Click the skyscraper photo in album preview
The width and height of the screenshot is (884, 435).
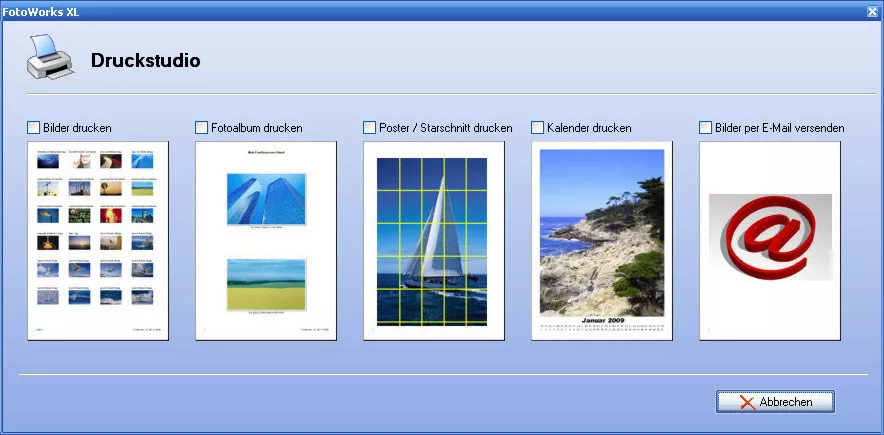(x=266, y=197)
